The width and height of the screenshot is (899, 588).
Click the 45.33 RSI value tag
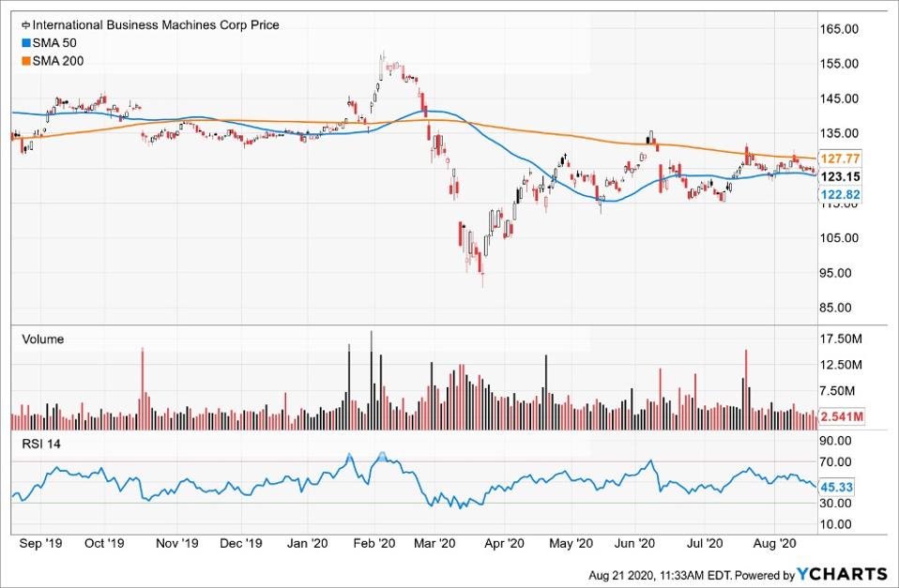point(836,487)
